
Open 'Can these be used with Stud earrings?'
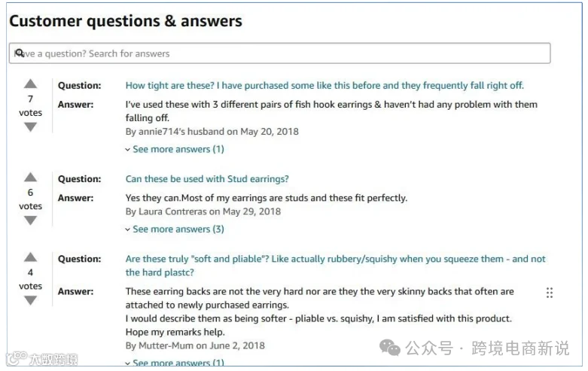pos(207,179)
